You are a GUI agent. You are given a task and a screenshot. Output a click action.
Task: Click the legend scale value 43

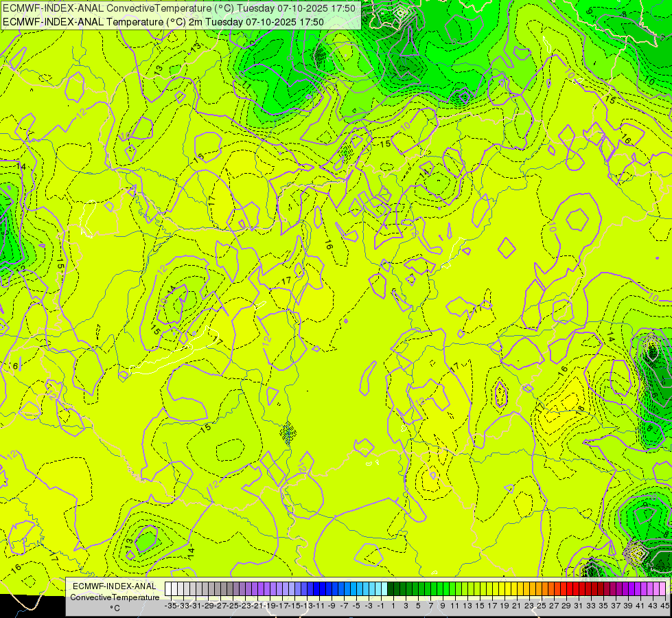tap(653, 606)
